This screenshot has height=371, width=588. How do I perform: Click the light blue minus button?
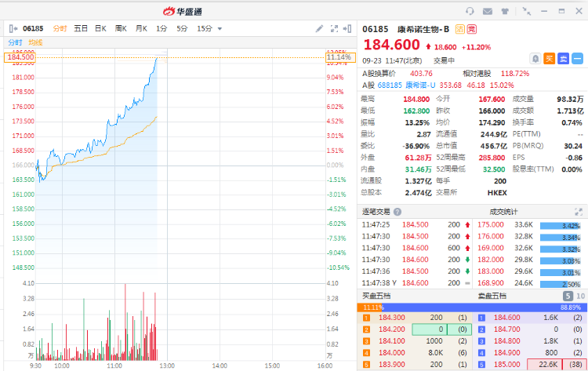coord(578,59)
